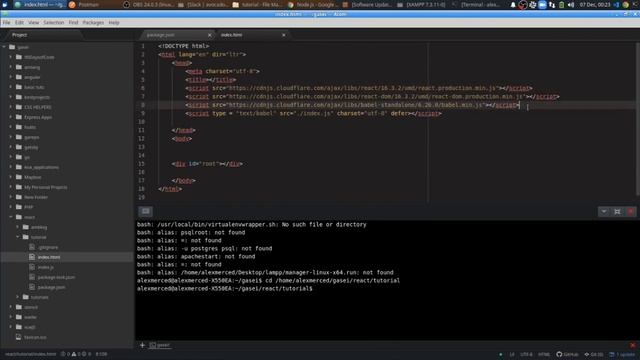
Task: Change the HTML grammar selector
Action: tap(544, 354)
